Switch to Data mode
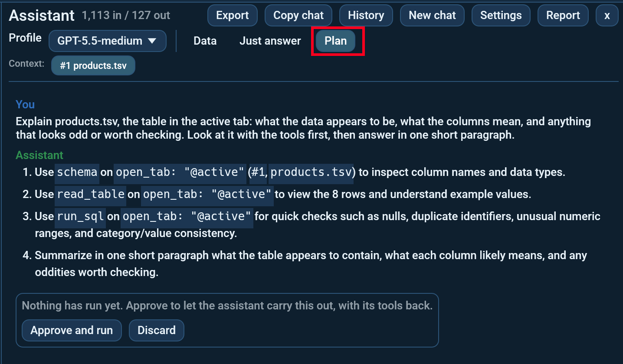623x364 pixels. point(205,41)
